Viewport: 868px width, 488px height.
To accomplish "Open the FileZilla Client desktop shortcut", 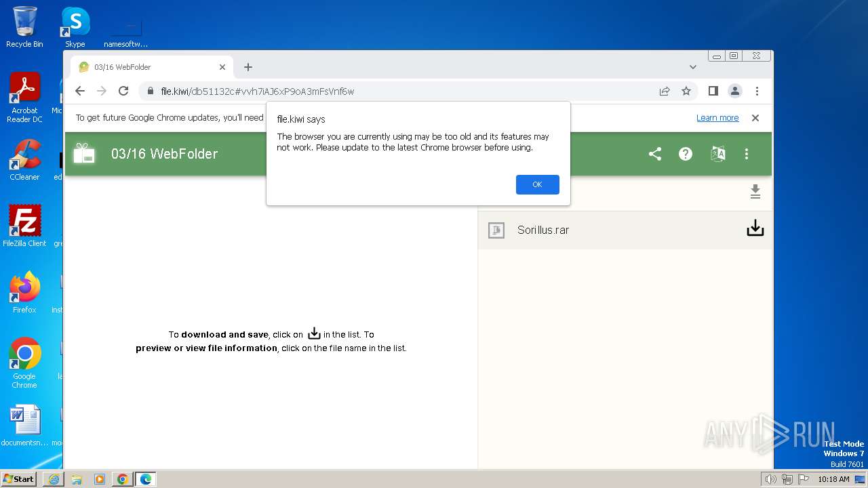I will (x=24, y=226).
